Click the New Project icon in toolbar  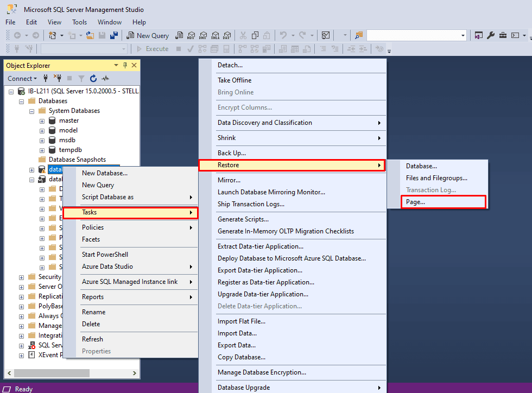tap(52, 35)
